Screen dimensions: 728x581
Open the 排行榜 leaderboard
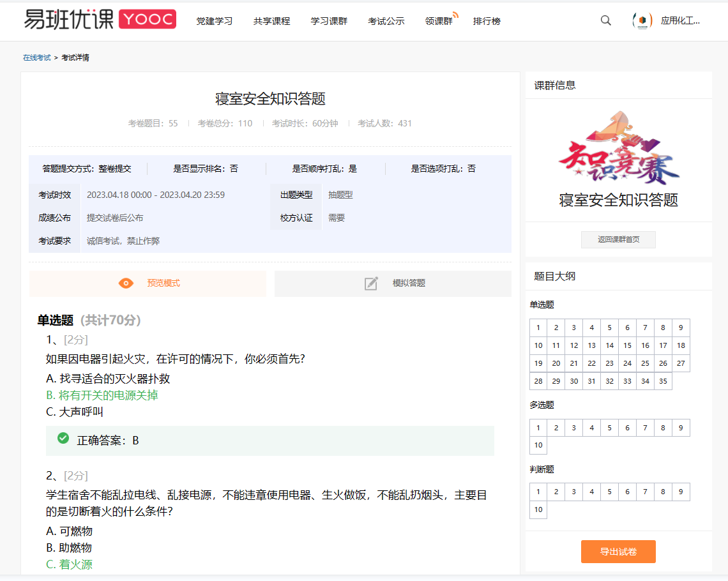pyautogui.click(x=487, y=21)
